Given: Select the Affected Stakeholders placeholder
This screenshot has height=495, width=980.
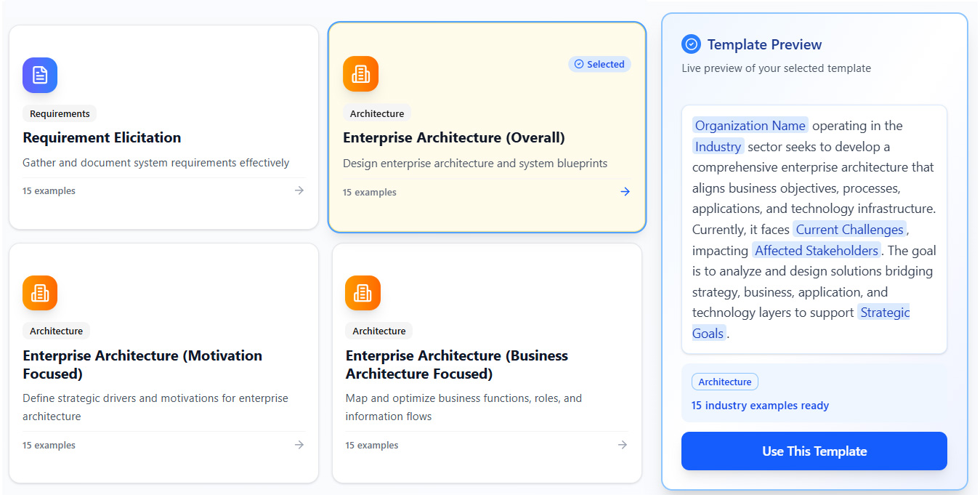Looking at the screenshot, I should [817, 251].
